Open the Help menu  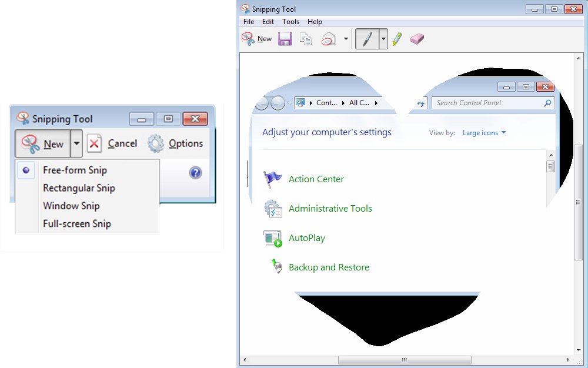coord(315,21)
